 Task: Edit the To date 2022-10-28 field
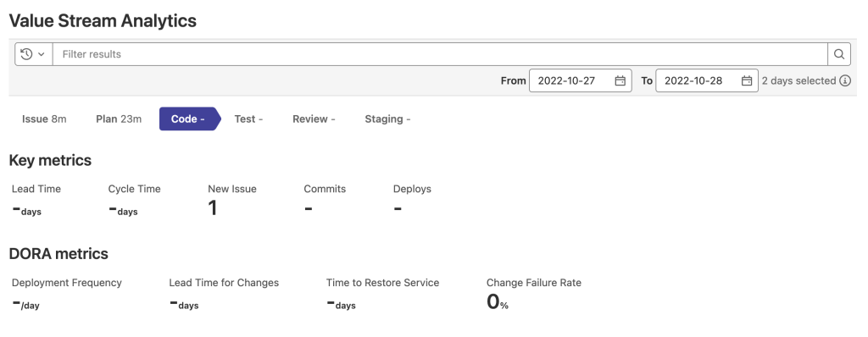[x=707, y=80]
